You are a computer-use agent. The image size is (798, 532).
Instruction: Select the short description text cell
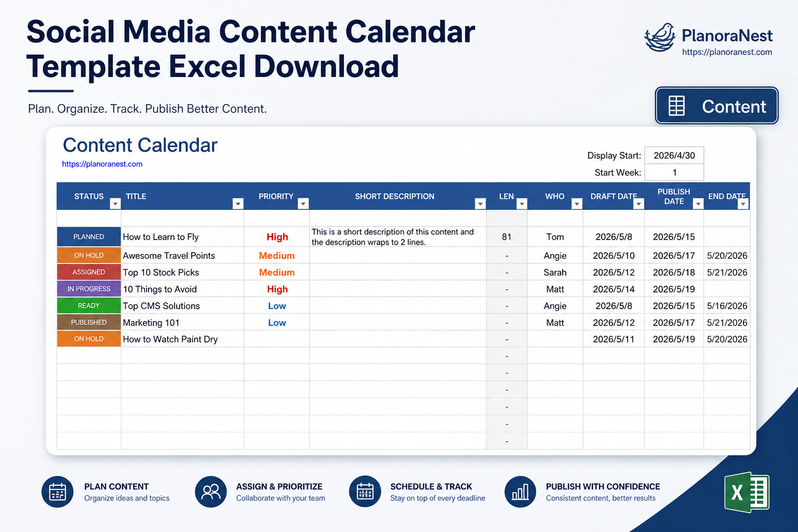(398, 237)
